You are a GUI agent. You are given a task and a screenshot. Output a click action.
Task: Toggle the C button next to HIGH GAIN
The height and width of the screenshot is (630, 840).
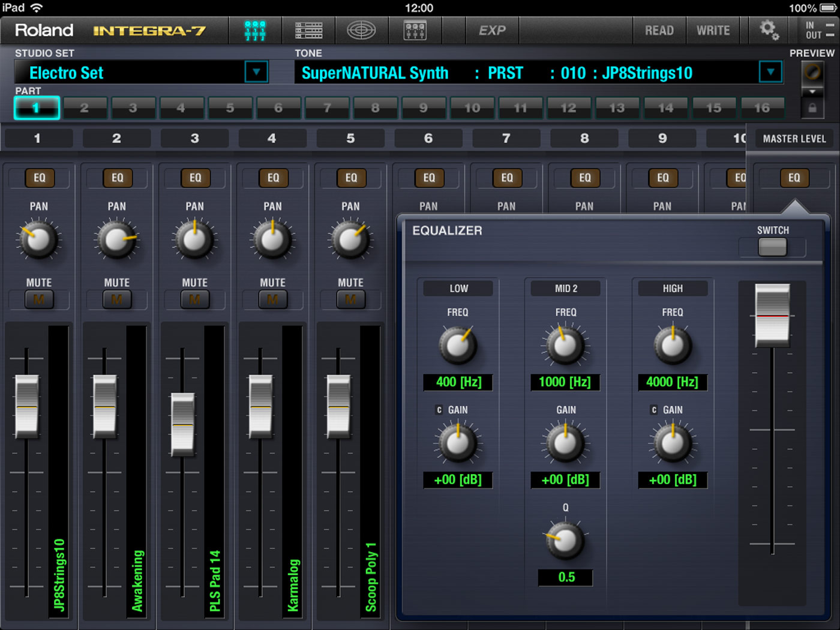tap(654, 410)
